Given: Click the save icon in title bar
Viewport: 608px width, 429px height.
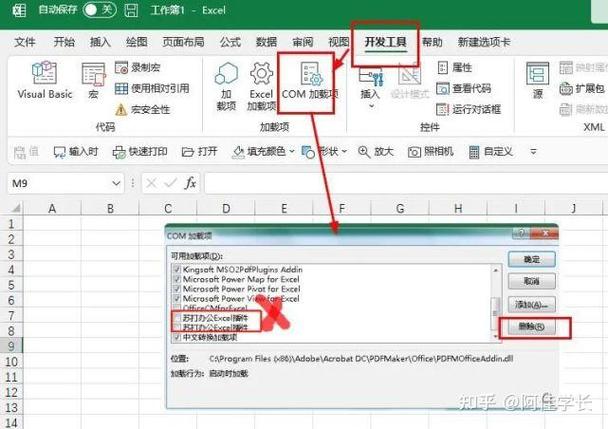Looking at the screenshot, I should click(x=131, y=10).
